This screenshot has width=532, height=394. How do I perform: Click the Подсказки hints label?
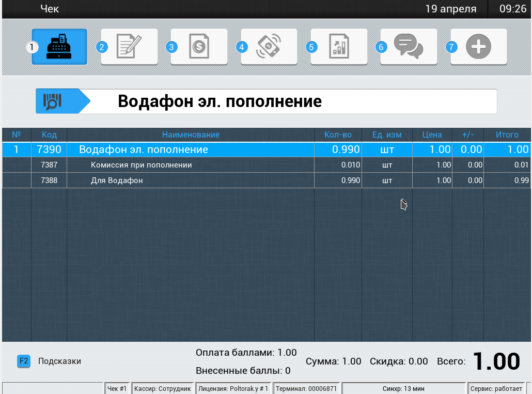click(60, 361)
